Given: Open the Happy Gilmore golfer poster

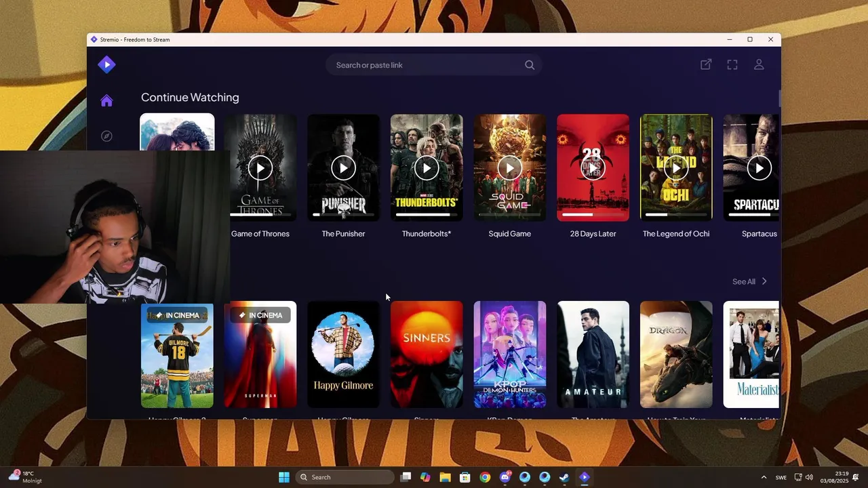Looking at the screenshot, I should coord(344,354).
